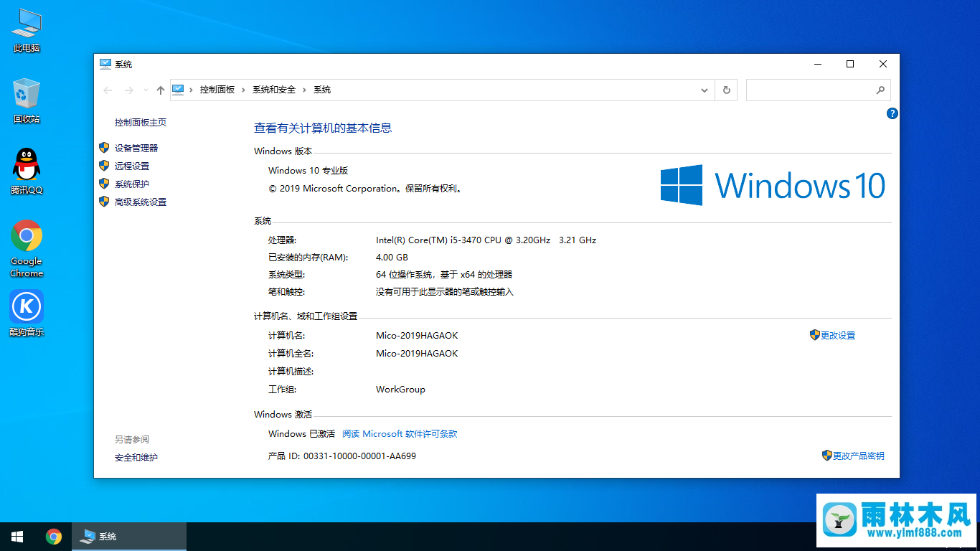Click shield icon beside 设备管理器

(x=104, y=148)
